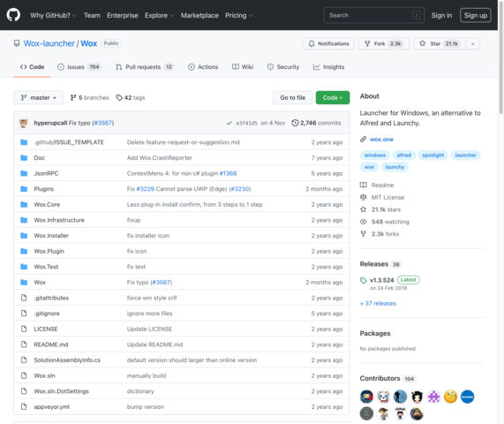
Task: Go to the Insights tab
Action: [328, 67]
